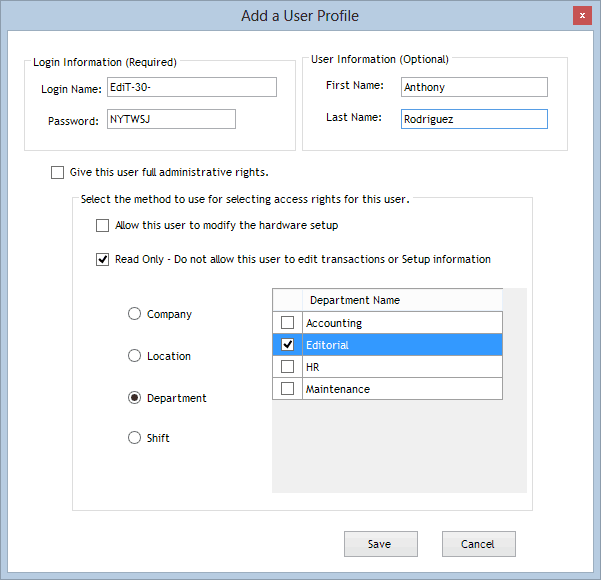601x580 pixels.
Task: Click the First Name text box
Action: (474, 87)
